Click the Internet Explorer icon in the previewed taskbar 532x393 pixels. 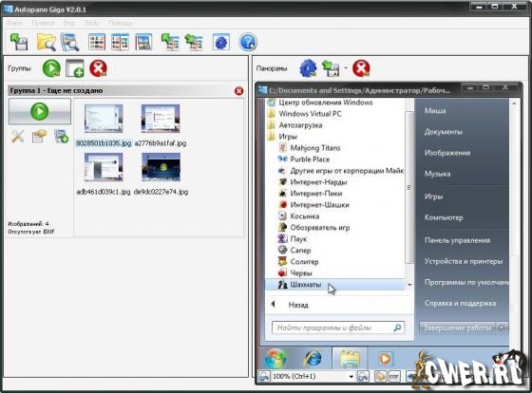coord(313,358)
